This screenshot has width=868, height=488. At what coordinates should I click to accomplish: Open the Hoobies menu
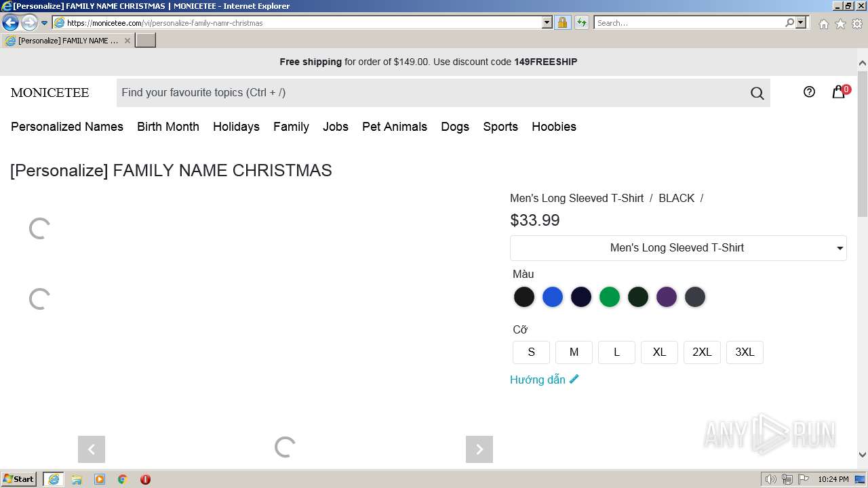554,127
